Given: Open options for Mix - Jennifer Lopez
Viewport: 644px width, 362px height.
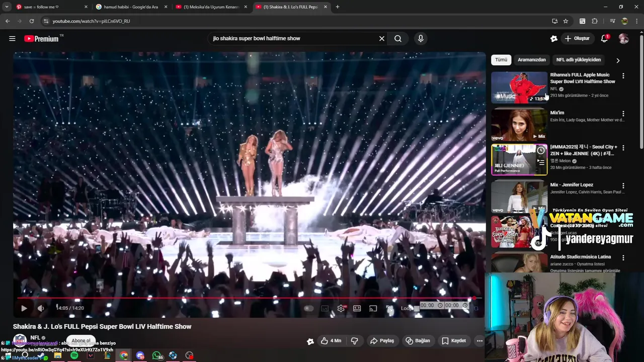Looking at the screenshot, I should pyautogui.click(x=623, y=186).
